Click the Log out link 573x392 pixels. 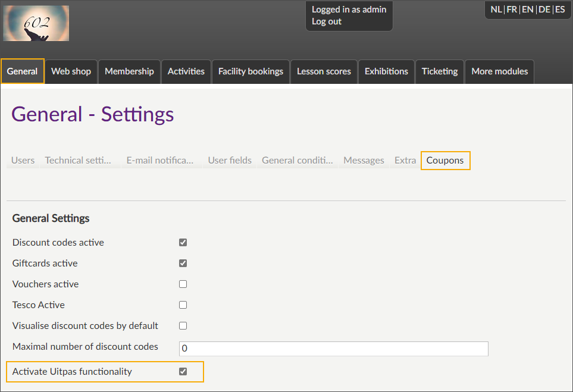(325, 21)
